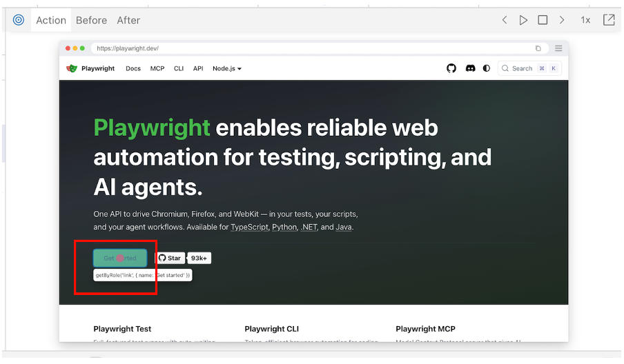Click the Python link
This screenshot has width=624, height=364.
284,227
